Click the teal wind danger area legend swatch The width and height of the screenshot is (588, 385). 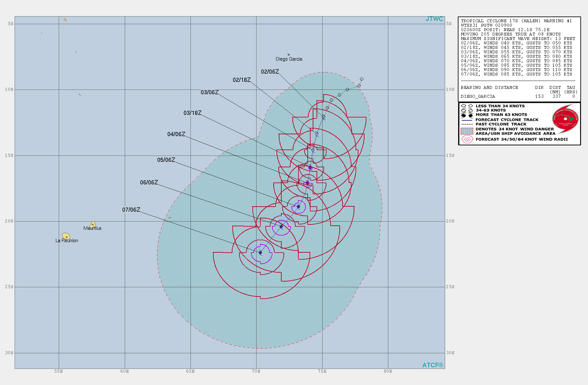point(467,131)
